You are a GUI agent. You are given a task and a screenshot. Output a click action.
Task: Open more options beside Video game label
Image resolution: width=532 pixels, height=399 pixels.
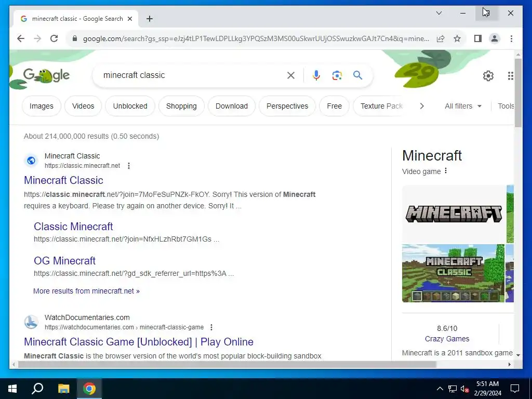(445, 170)
